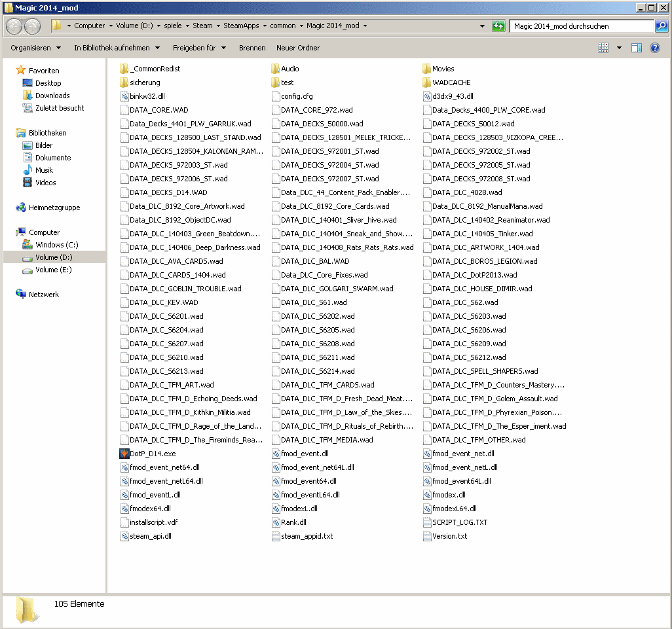
Task: Navigate to SteamApps in the breadcrumb
Action: pyautogui.click(x=241, y=26)
